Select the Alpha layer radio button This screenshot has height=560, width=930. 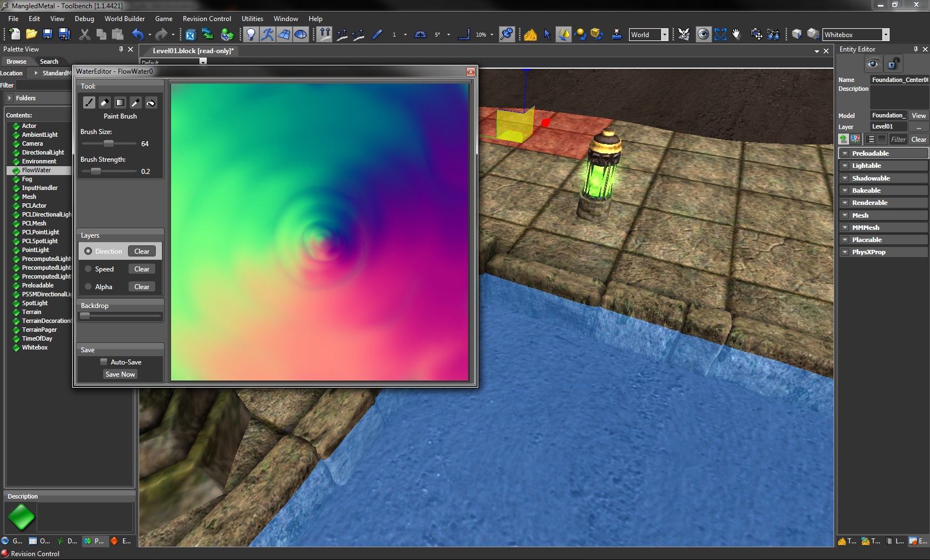88,287
